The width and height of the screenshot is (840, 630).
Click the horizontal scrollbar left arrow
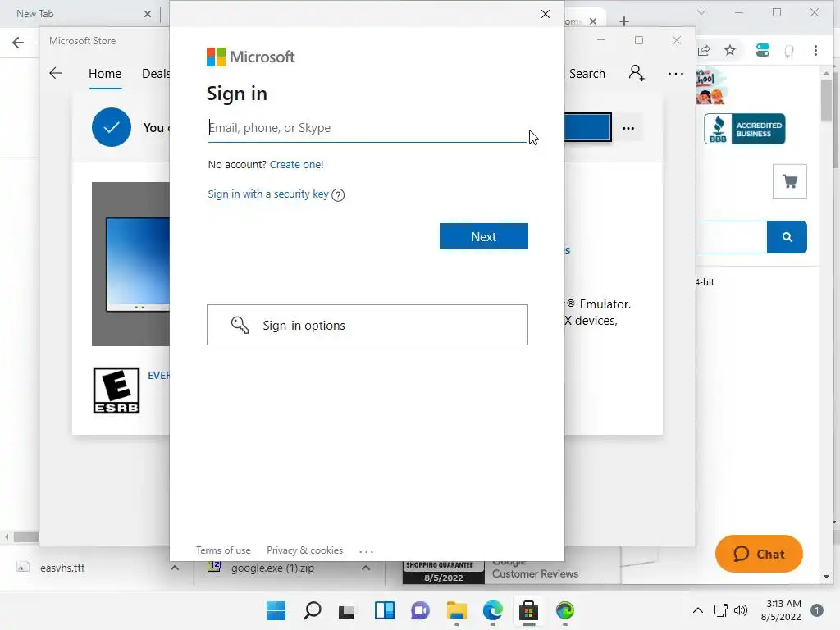7,536
